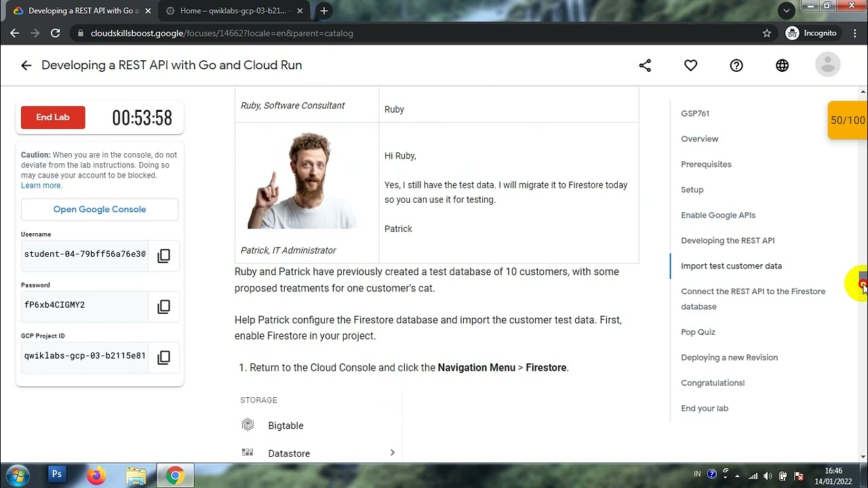Viewport: 868px width, 488px height.
Task: Jump to the Prerequisites section
Action: coord(706,165)
